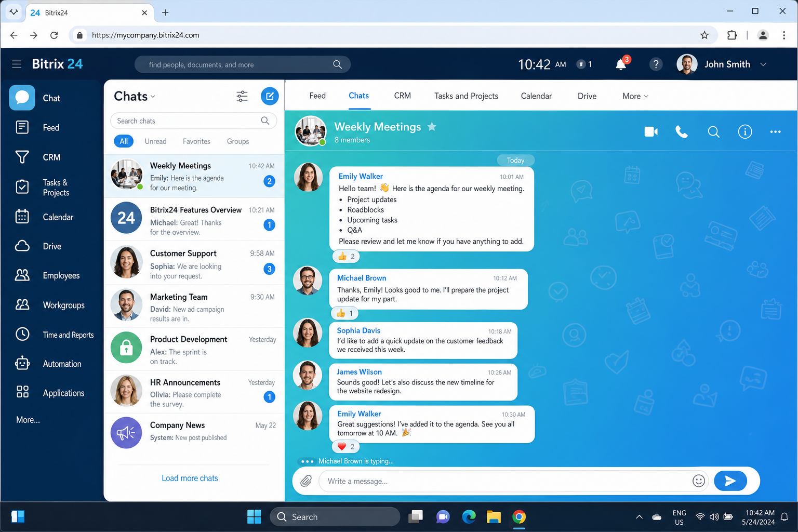This screenshot has width=798, height=532.
Task: Open the Product Development chat
Action: (194, 349)
